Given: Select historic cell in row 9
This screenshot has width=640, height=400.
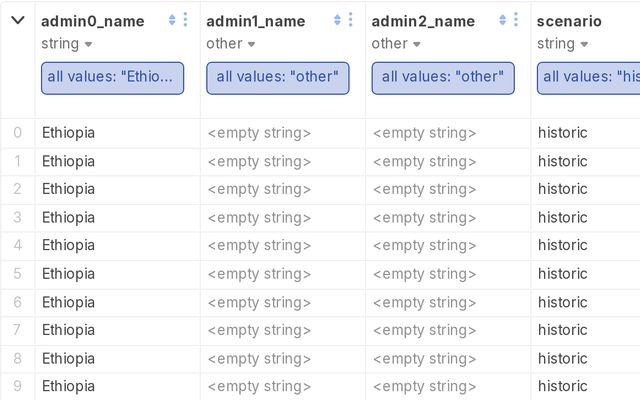Looking at the screenshot, I should pos(562,386).
